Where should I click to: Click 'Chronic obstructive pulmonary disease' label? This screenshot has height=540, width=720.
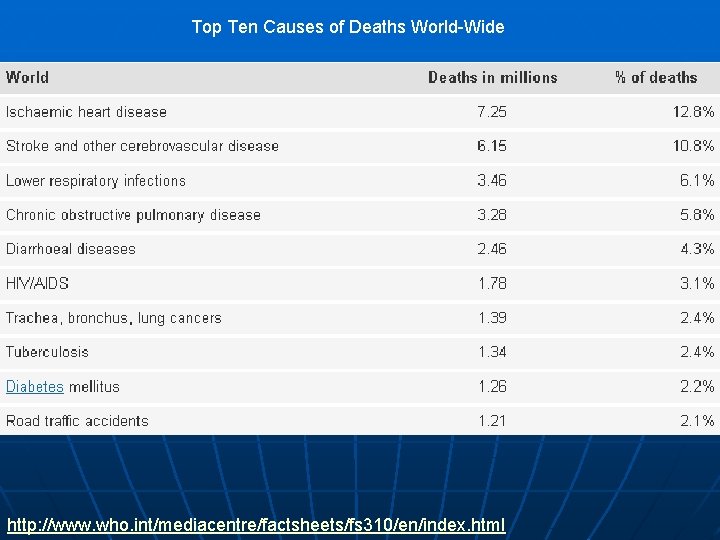coord(133,215)
